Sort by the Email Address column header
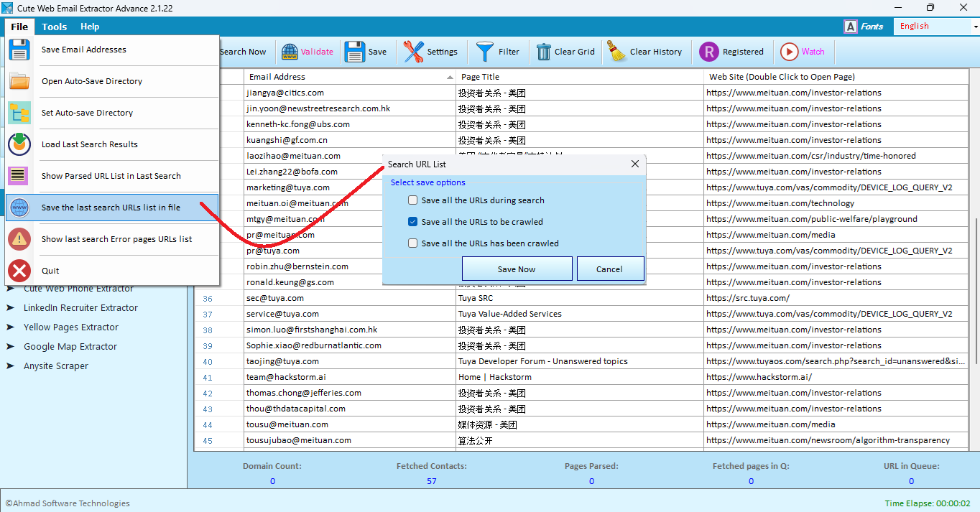 coord(350,77)
